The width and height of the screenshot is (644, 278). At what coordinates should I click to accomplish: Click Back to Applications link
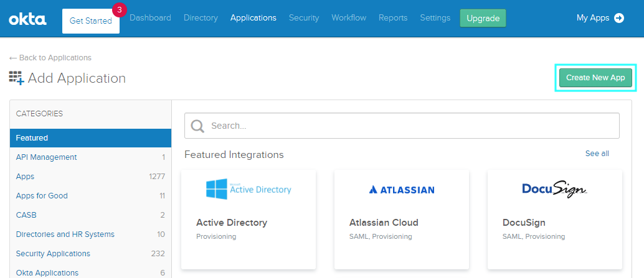coord(50,58)
